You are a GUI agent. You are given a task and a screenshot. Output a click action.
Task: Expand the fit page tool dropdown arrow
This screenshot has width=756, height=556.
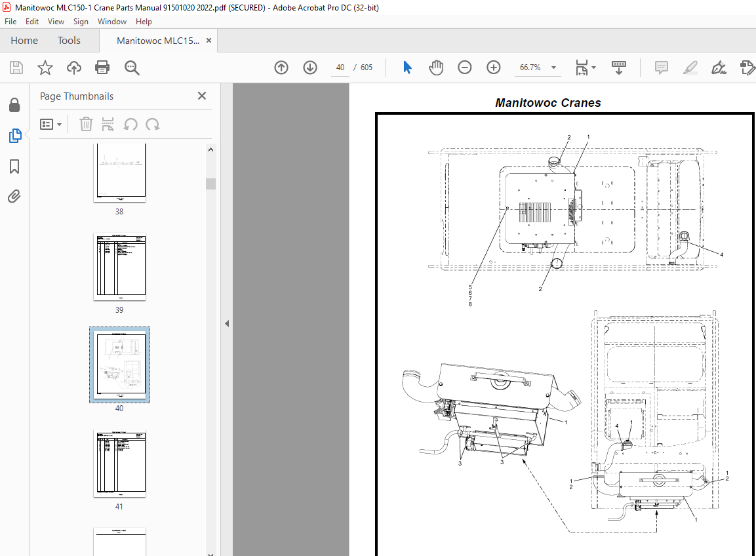point(593,68)
